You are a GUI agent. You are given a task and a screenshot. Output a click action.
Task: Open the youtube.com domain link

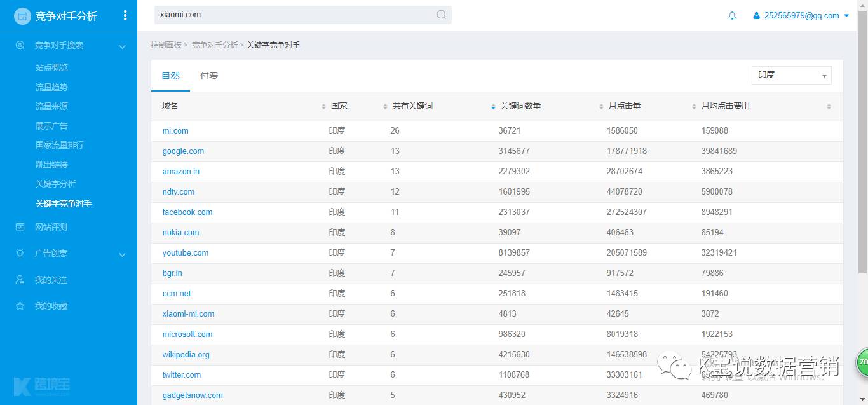click(186, 252)
